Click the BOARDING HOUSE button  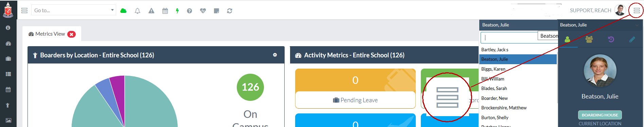[x=600, y=115]
